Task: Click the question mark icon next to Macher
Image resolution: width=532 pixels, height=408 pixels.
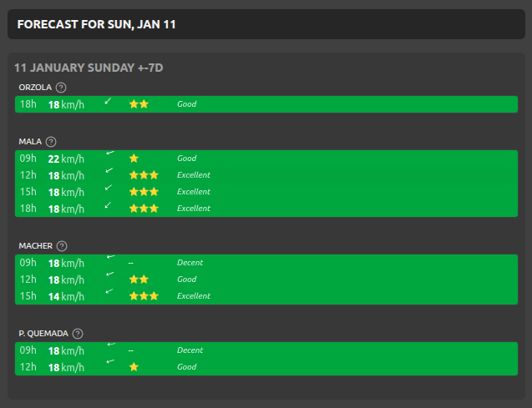Action: point(62,246)
